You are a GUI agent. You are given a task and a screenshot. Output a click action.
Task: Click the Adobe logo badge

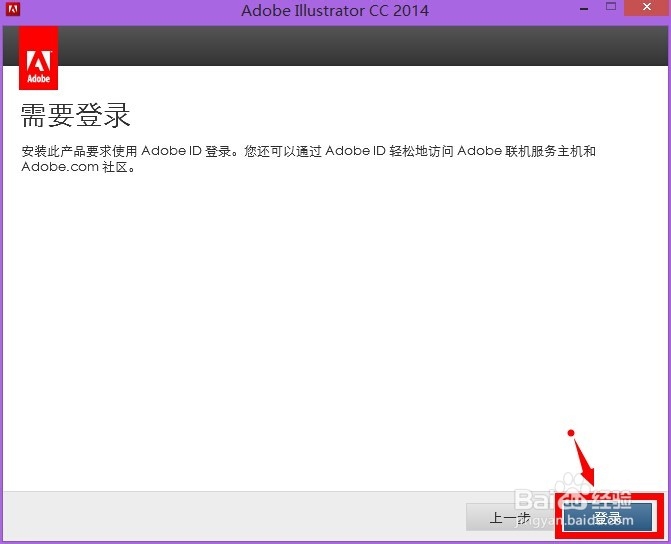(39, 58)
